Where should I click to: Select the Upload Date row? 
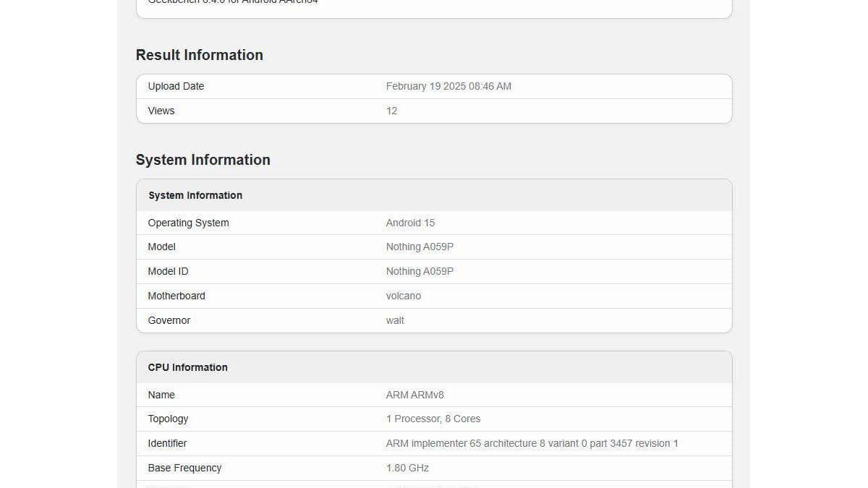(x=176, y=86)
